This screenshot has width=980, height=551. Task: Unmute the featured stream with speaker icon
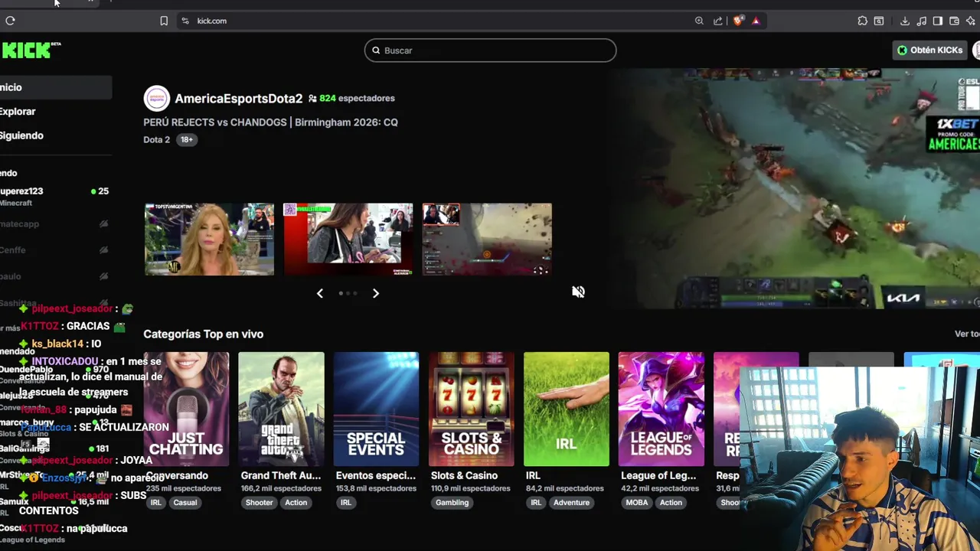579,292
